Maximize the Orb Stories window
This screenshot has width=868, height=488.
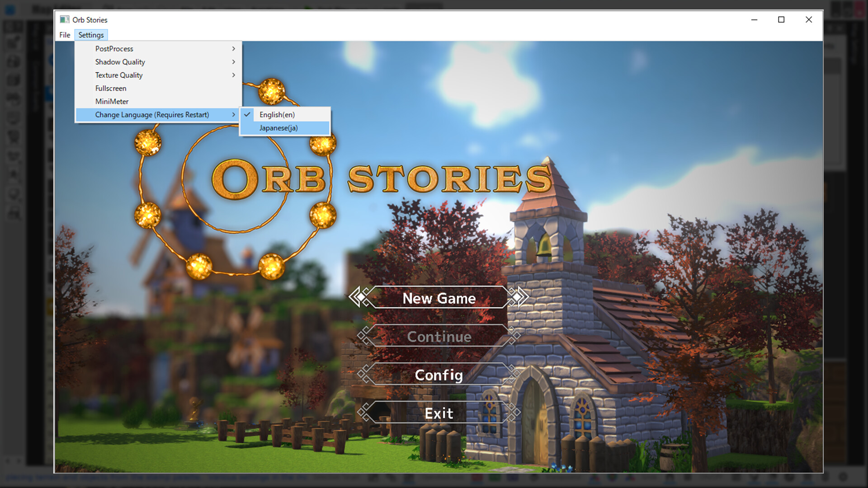click(x=781, y=20)
